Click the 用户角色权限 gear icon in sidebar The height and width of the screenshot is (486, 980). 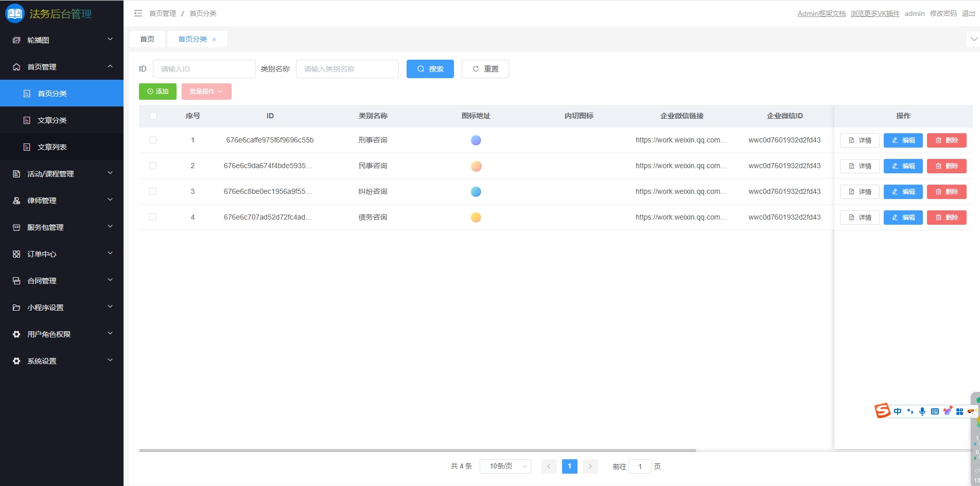(x=16, y=334)
